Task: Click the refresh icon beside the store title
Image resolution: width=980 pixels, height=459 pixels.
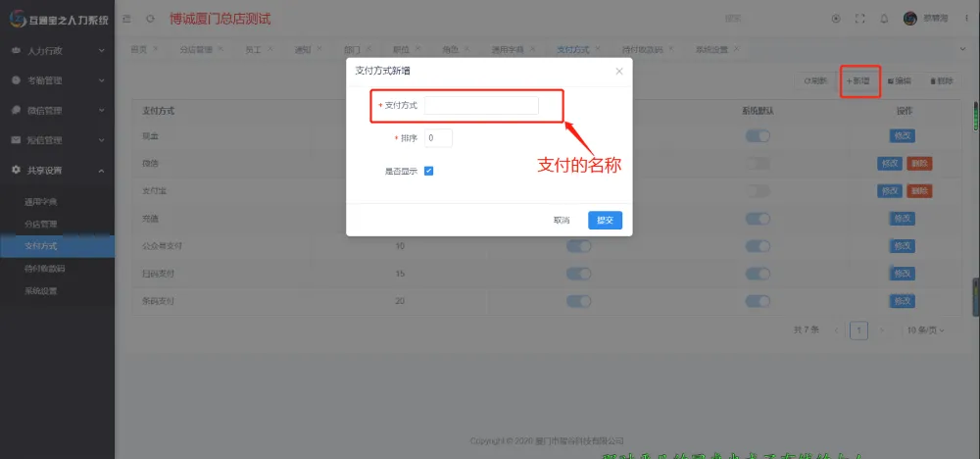Action: (150, 19)
